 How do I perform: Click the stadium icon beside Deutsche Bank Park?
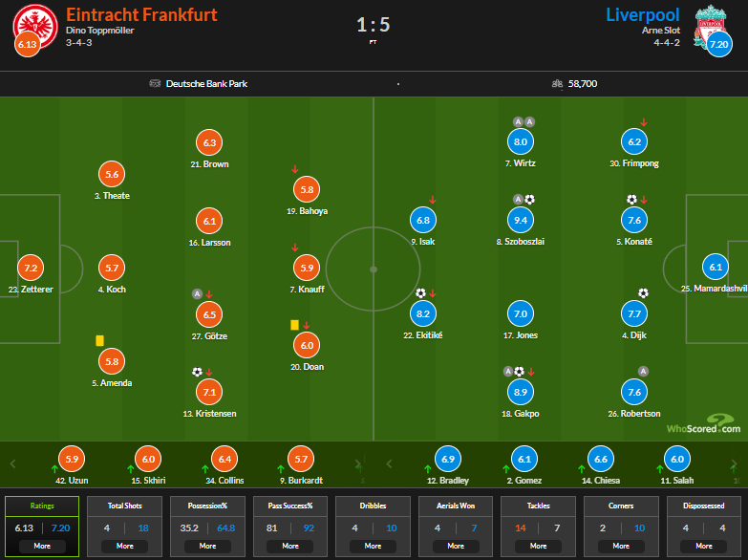pyautogui.click(x=155, y=83)
